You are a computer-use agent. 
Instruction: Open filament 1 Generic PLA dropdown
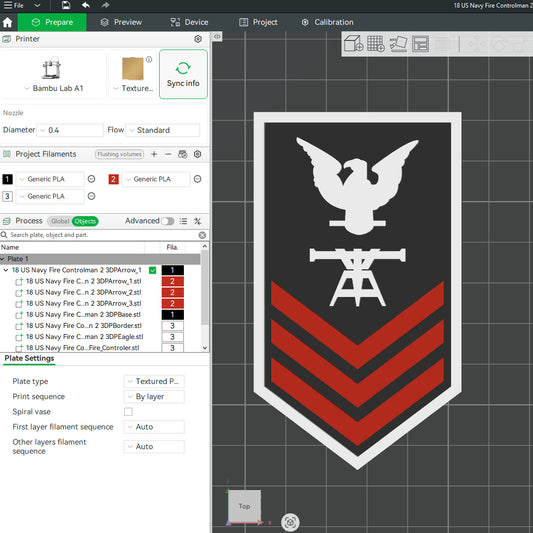pos(50,179)
